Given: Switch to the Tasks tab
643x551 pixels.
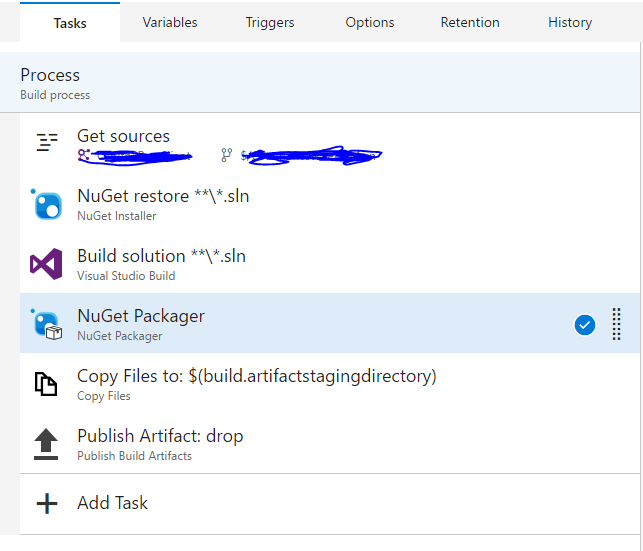Looking at the screenshot, I should 70,23.
